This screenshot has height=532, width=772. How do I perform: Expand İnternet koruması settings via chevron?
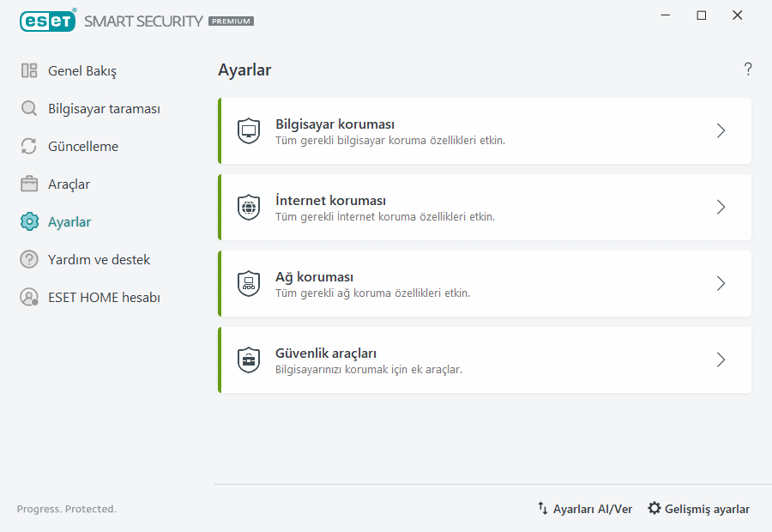[721, 207]
